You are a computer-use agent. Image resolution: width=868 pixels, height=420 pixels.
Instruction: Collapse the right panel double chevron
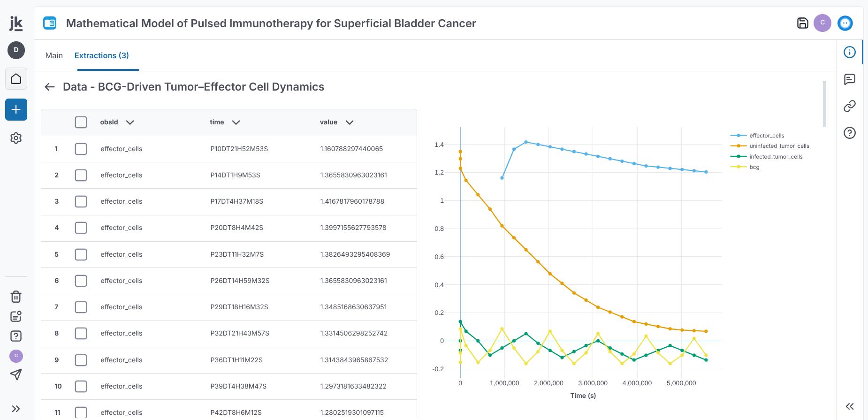850,406
